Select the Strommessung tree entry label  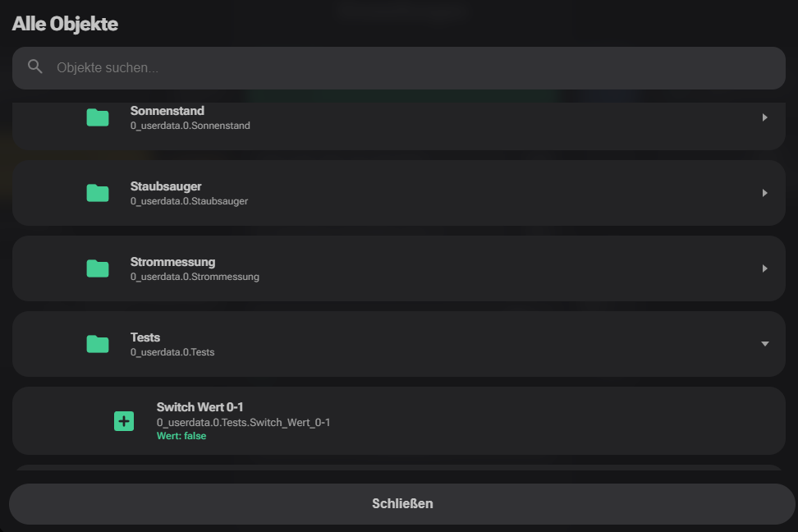(172, 262)
